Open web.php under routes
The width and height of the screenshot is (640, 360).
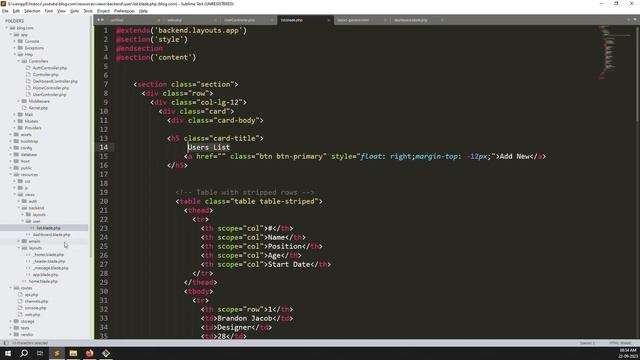[x=32, y=315]
